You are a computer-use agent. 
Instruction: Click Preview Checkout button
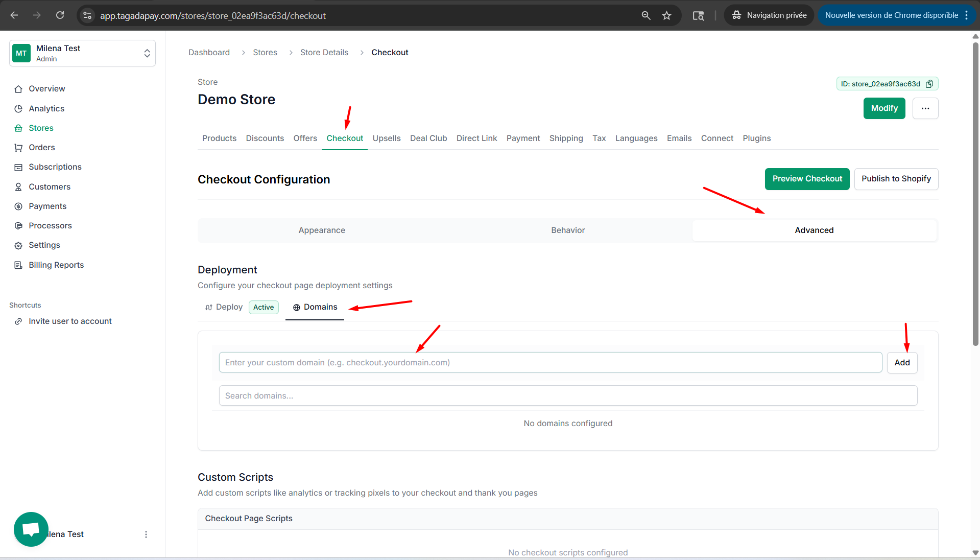[807, 179]
